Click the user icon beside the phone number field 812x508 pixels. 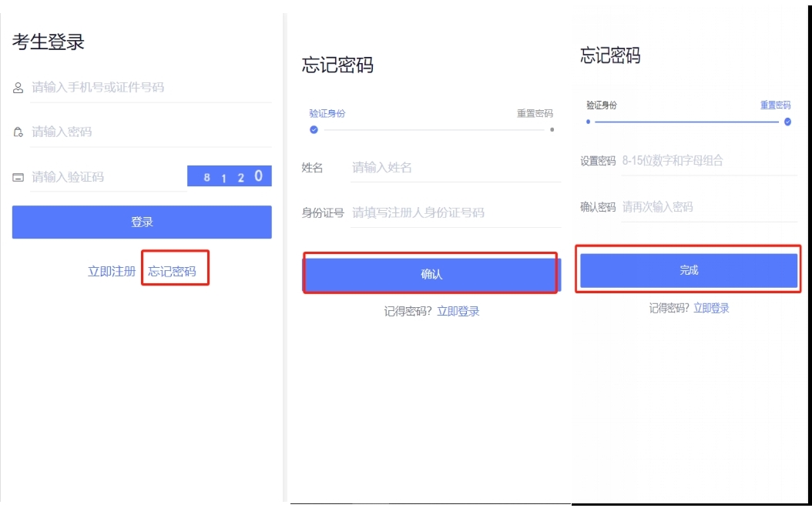click(x=18, y=89)
